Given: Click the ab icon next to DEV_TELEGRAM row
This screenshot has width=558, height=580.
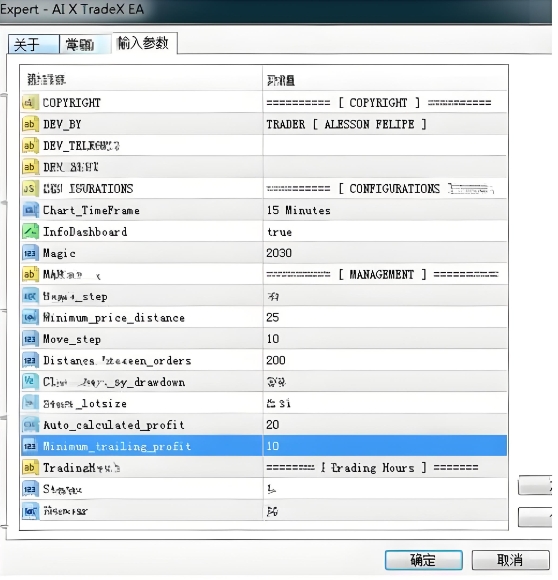Looking at the screenshot, I should [x=30, y=145].
